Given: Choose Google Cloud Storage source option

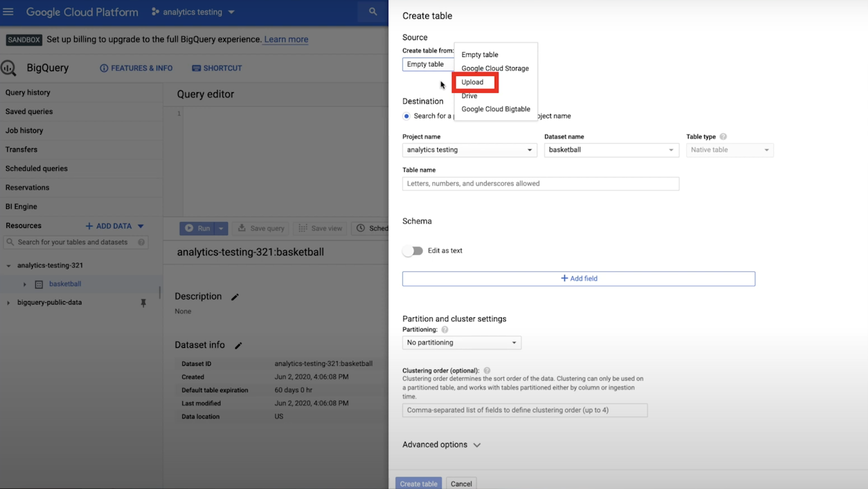Looking at the screenshot, I should coord(495,68).
